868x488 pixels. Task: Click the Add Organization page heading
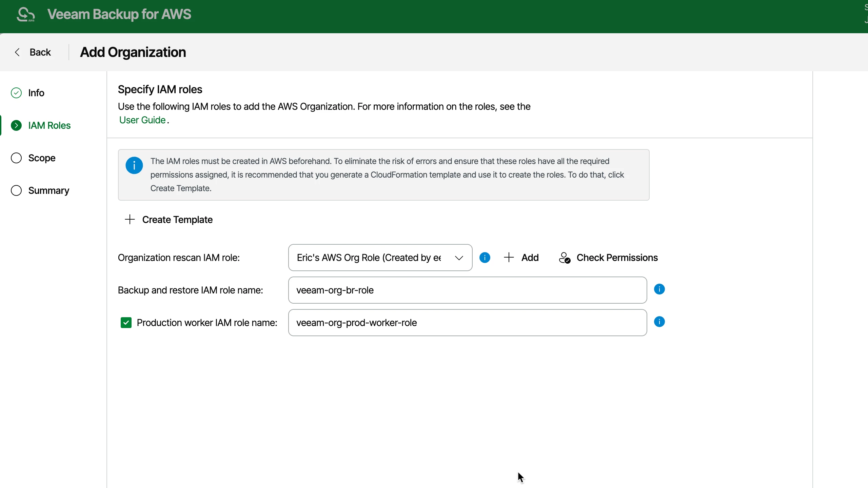point(133,52)
